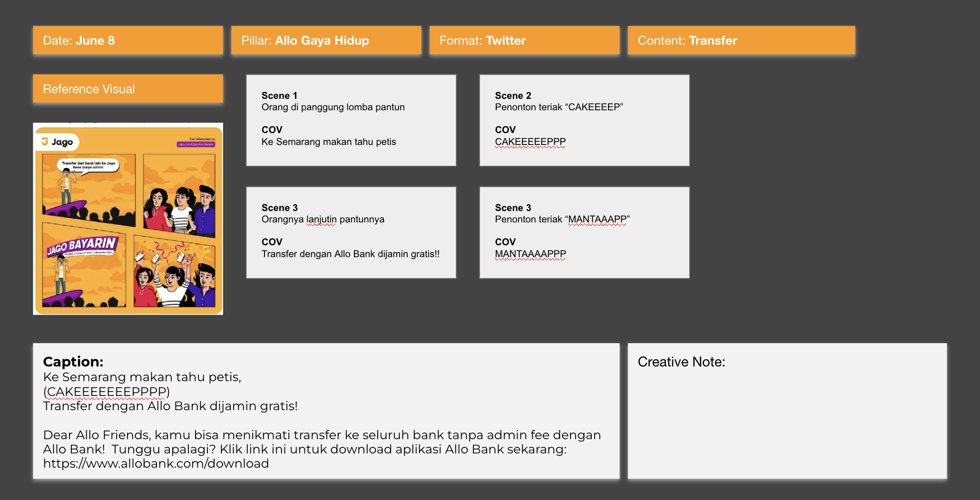980x500 pixels.
Task: Click the word "MANTAAAAPPP" under COV
Action: pyautogui.click(x=530, y=254)
